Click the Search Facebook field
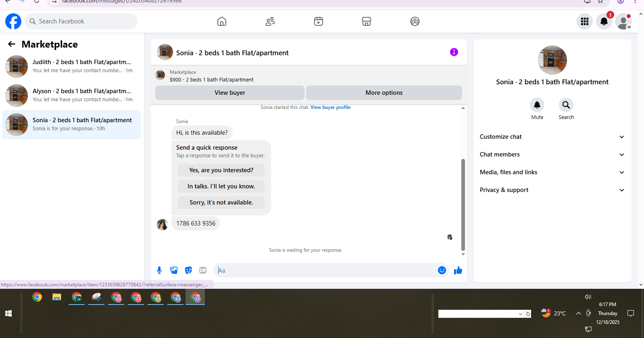 tap(81, 21)
